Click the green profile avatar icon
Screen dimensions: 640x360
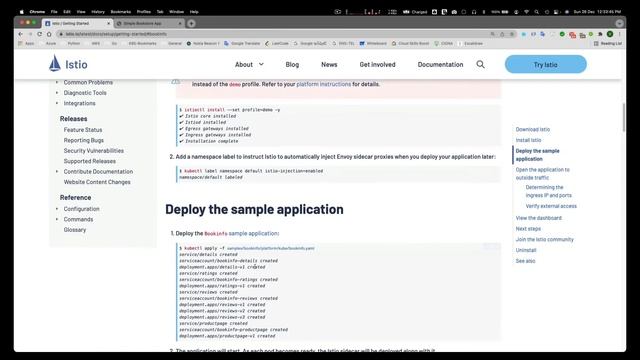click(610, 34)
